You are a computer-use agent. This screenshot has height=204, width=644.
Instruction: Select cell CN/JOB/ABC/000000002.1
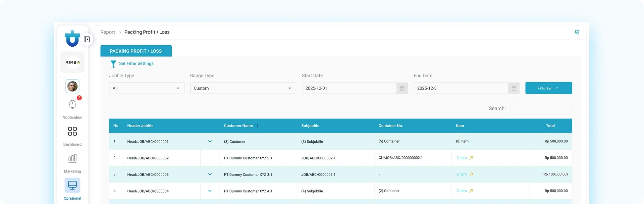400,158
